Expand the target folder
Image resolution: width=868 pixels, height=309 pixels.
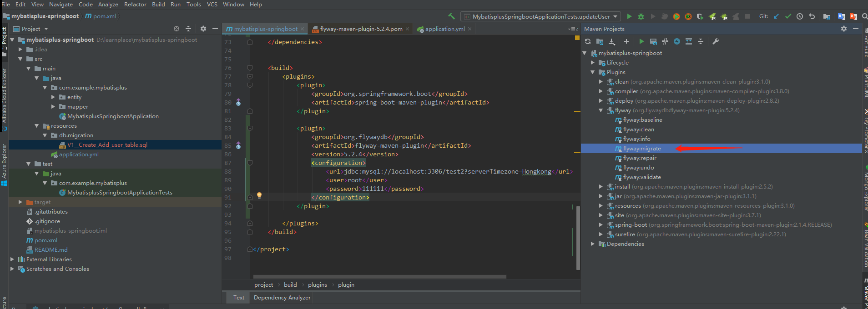point(20,202)
